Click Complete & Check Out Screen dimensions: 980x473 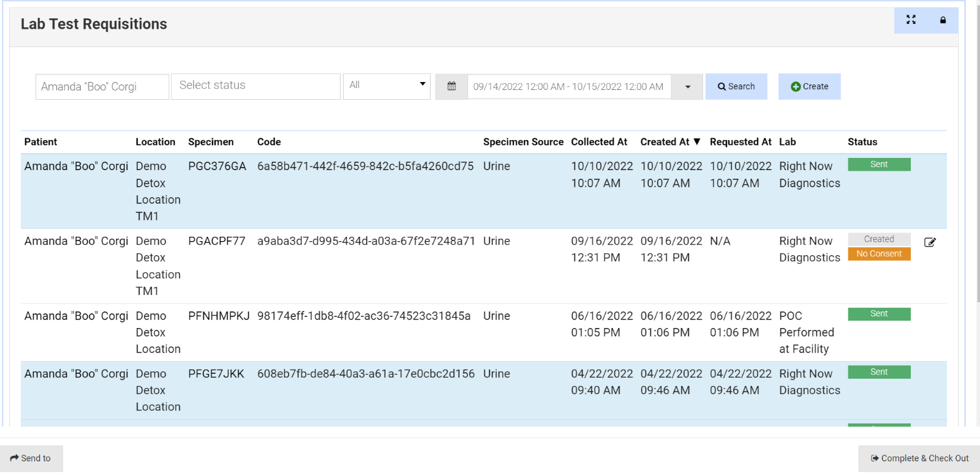coord(919,458)
